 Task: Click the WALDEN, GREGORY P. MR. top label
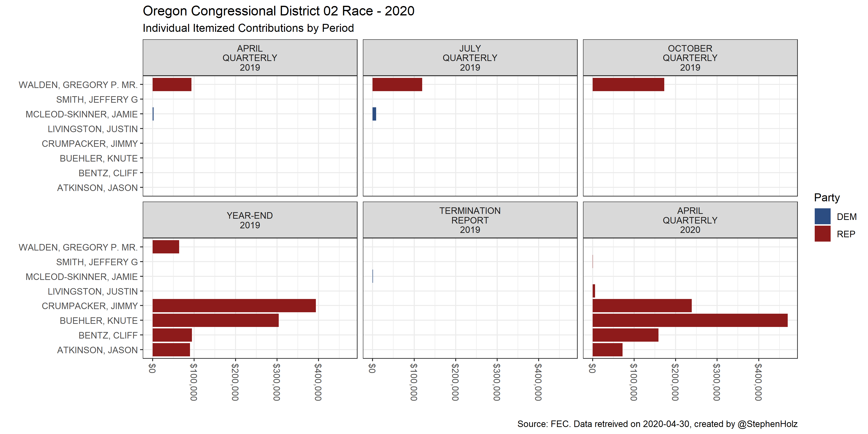tap(78, 85)
